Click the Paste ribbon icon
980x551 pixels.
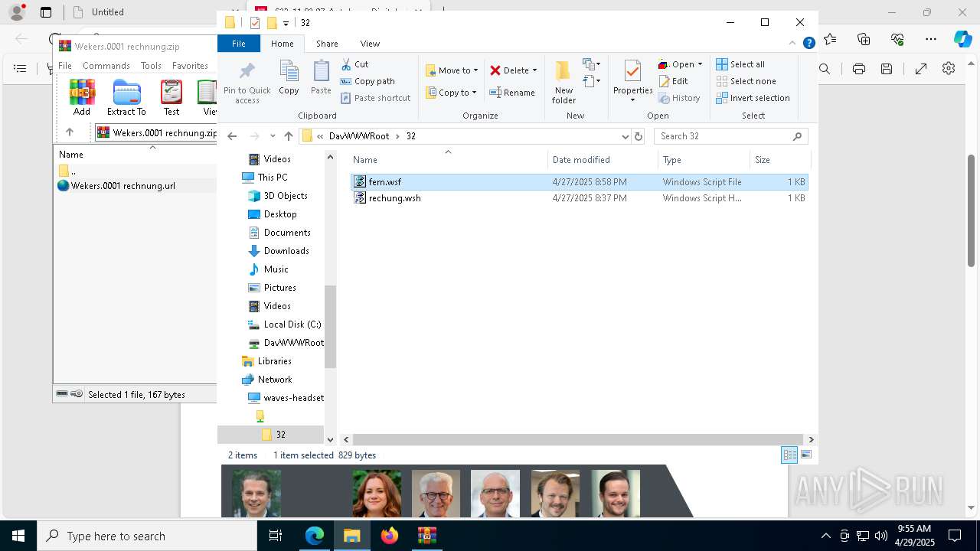(321, 77)
